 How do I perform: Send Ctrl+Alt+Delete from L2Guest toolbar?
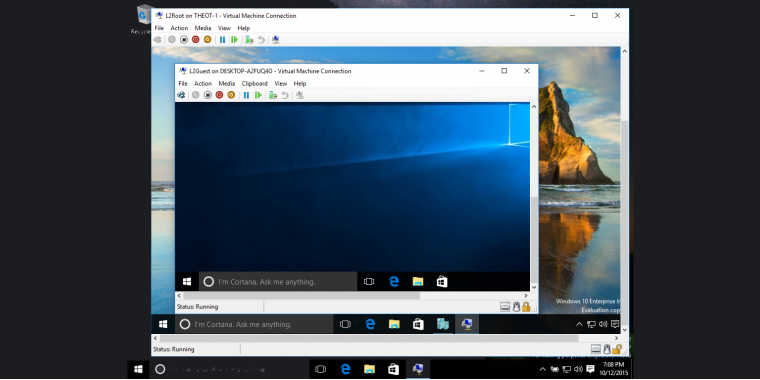(x=181, y=95)
